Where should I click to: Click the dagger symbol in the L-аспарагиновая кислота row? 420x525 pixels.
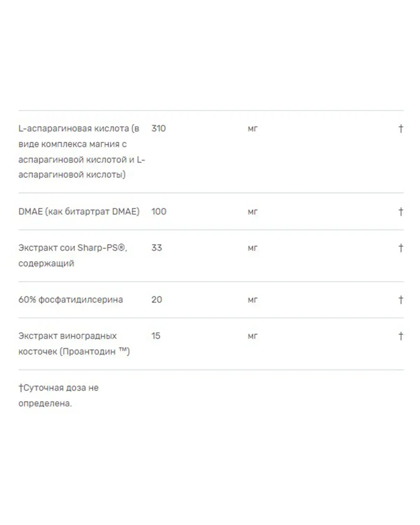tap(401, 128)
